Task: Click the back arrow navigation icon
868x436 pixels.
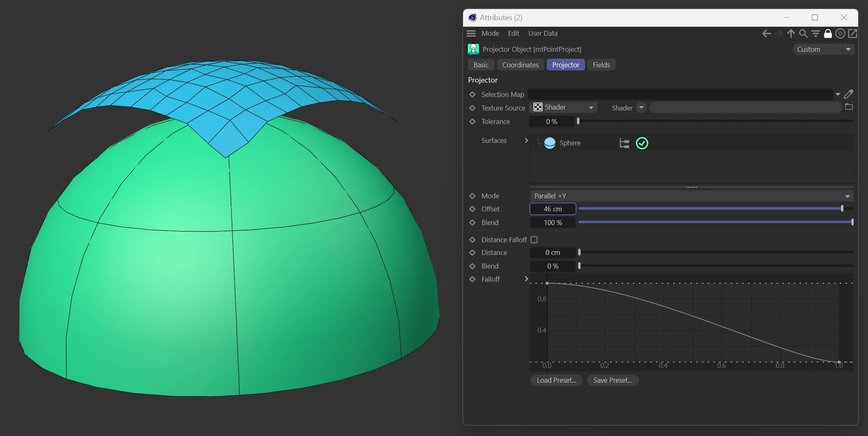Action: pos(766,34)
